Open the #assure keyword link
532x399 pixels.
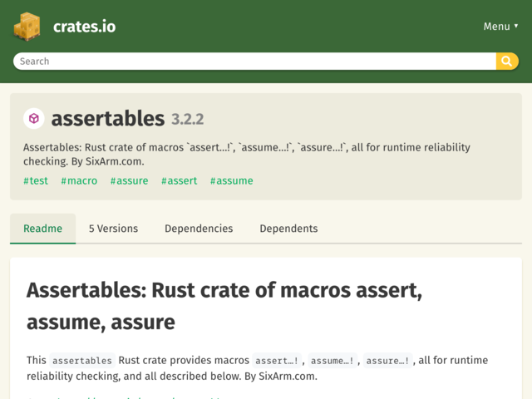(130, 181)
